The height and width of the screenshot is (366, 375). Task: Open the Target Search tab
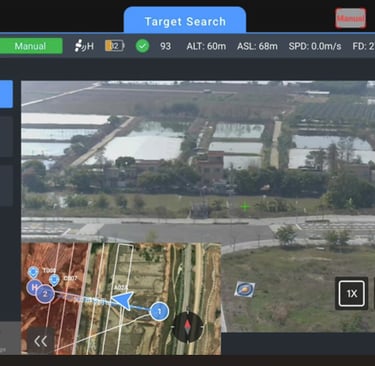185,21
